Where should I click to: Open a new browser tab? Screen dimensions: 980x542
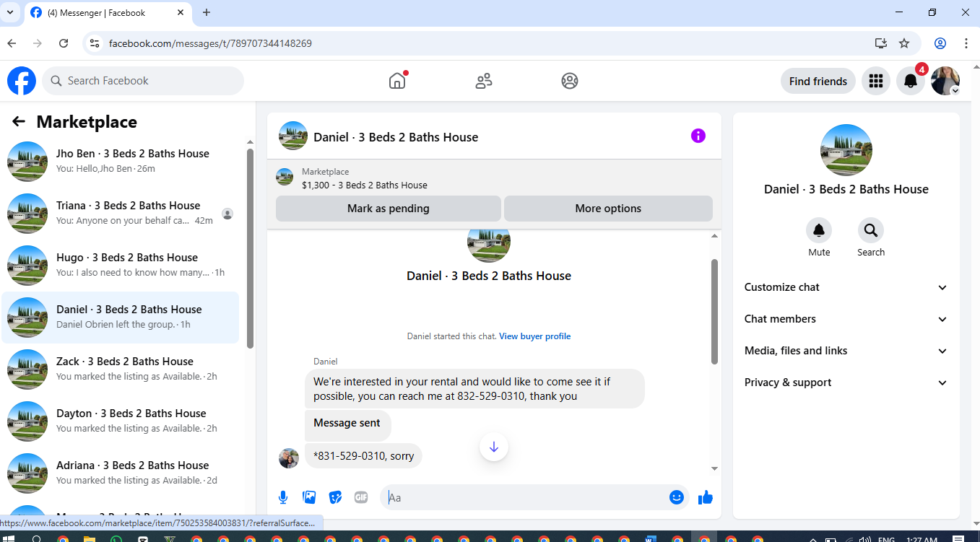click(207, 12)
